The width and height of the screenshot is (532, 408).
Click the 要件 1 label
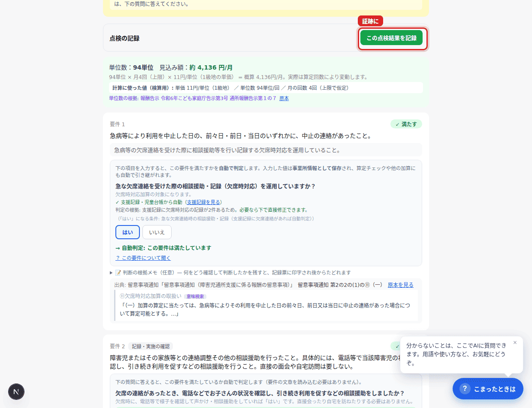tap(117, 124)
